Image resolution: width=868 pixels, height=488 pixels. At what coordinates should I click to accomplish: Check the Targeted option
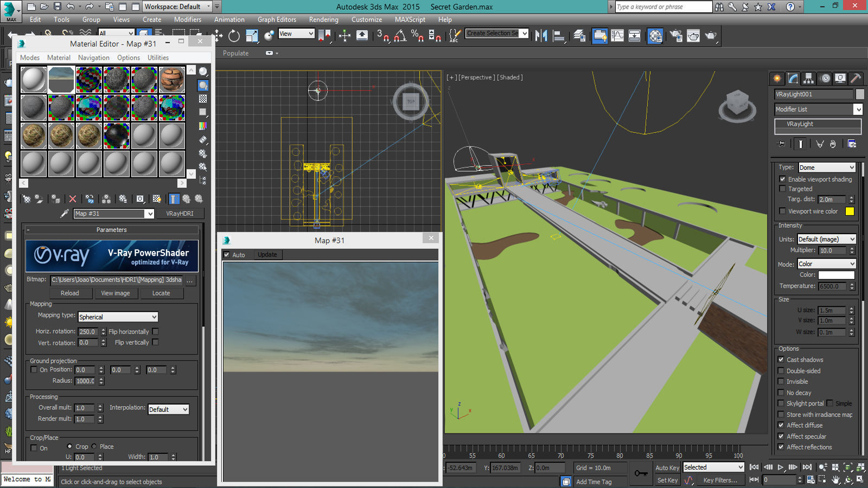(782, 189)
